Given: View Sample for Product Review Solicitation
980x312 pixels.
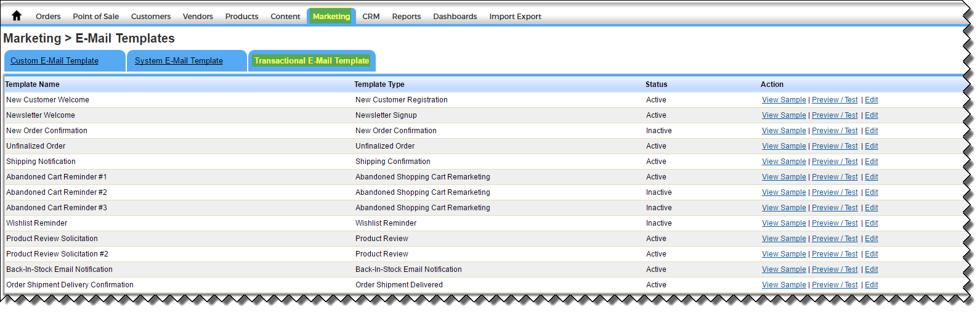Looking at the screenshot, I should [x=784, y=239].
